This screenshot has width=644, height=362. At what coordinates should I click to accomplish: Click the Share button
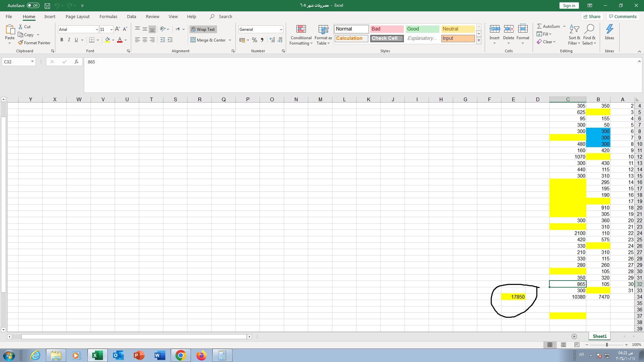click(x=592, y=16)
